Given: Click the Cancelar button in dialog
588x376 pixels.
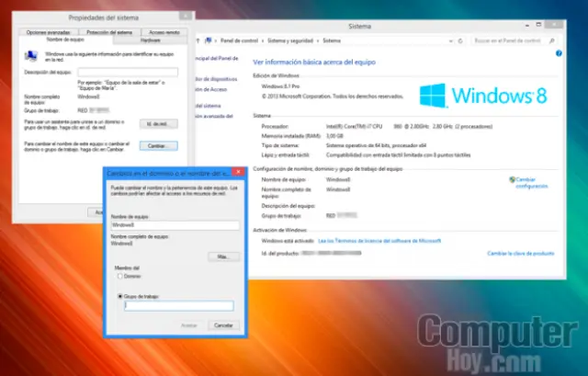Looking at the screenshot, I should 221,325.
